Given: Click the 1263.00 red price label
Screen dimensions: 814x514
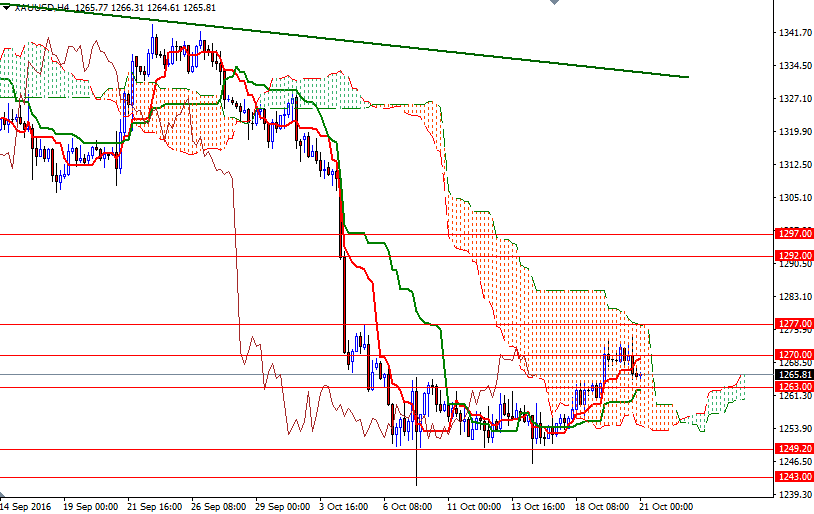Looking at the screenshot, I should coord(794,387).
